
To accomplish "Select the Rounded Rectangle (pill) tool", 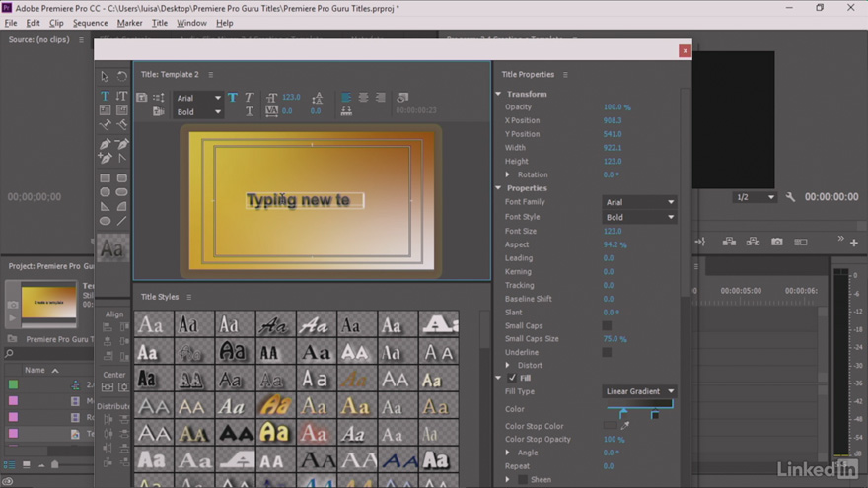I will click(x=121, y=192).
